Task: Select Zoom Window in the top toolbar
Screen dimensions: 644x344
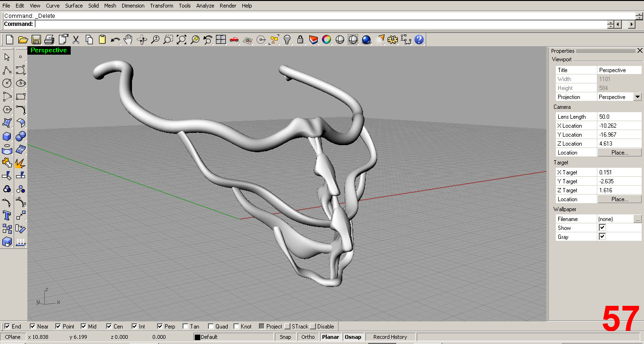Action: click(168, 40)
